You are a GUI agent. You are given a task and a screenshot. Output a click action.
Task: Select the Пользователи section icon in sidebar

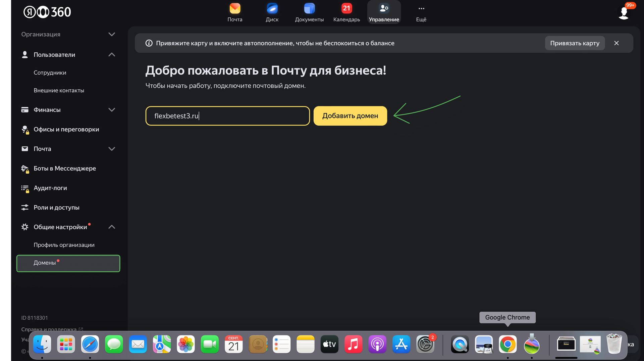[25, 54]
